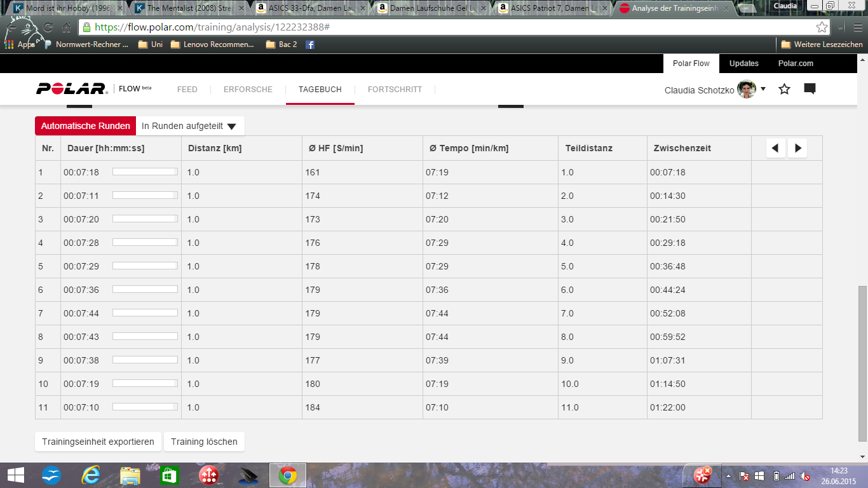Image resolution: width=868 pixels, height=488 pixels.
Task: Select the Automatische Runden toggle
Action: (85, 126)
